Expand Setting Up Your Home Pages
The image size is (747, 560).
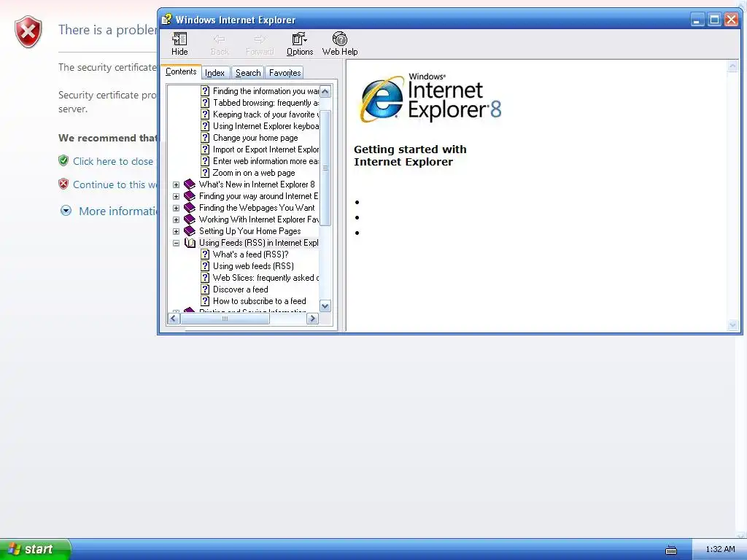[177, 231]
